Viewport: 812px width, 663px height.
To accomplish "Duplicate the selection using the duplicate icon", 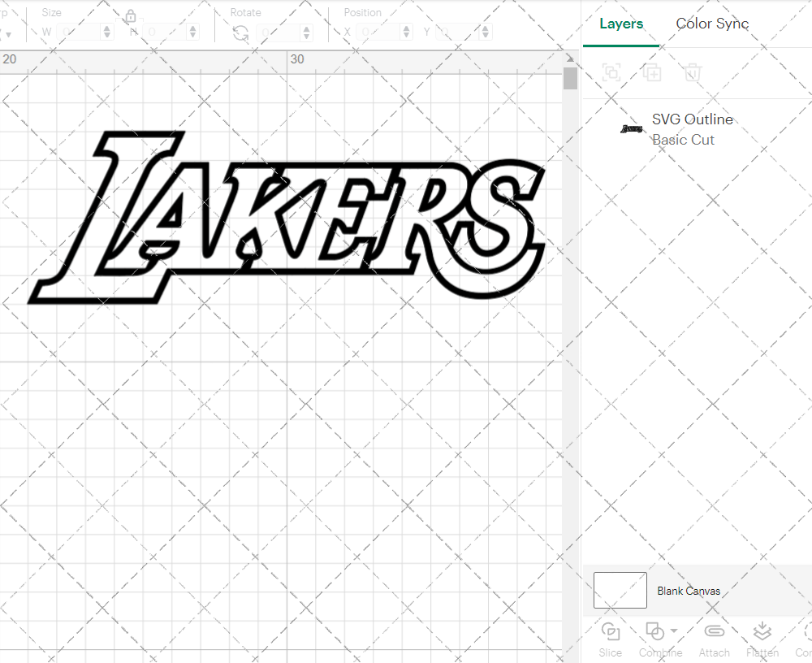I will (652, 72).
